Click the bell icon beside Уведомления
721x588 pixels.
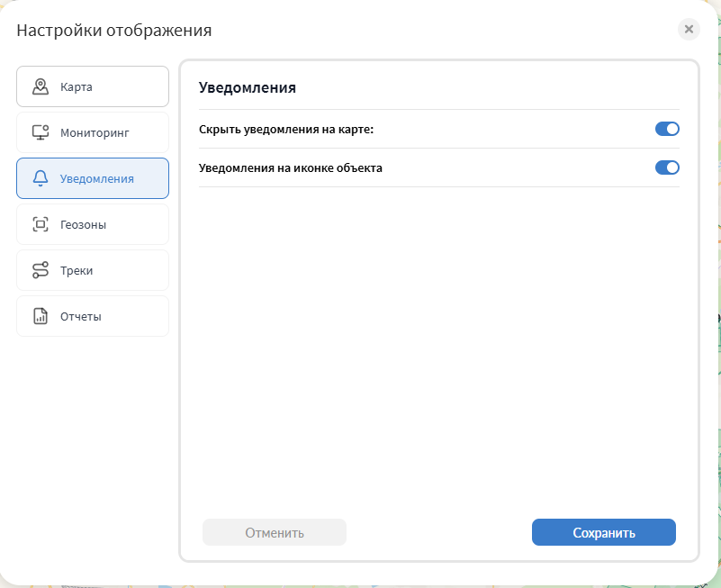[x=41, y=178]
